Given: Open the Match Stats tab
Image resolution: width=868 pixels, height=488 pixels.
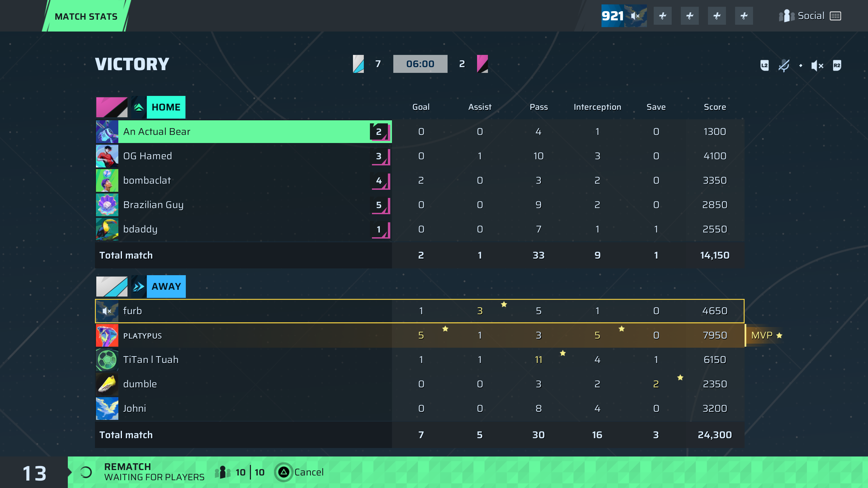Looking at the screenshot, I should tap(86, 16).
